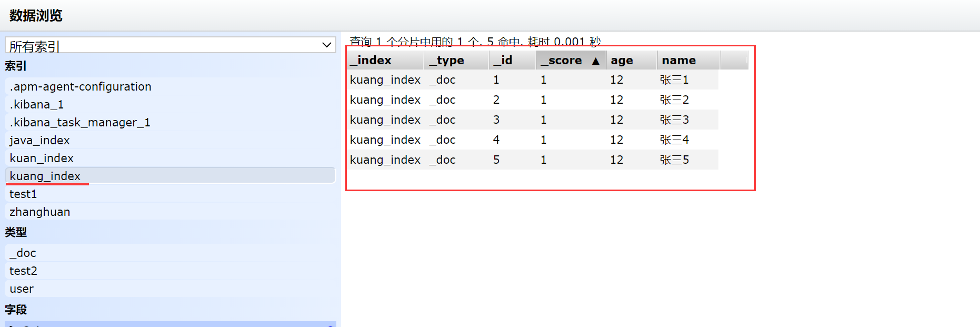Click the query result summary text
The height and width of the screenshot is (327, 980).
(x=475, y=41)
